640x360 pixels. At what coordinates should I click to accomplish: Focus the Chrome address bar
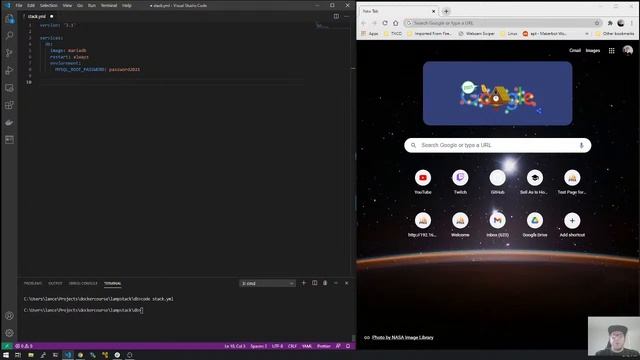point(502,23)
